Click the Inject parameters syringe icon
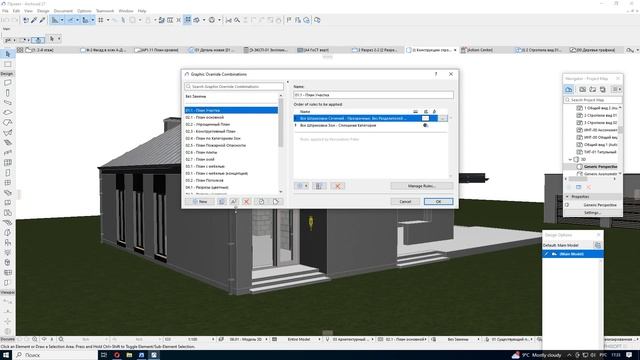 [42, 20]
